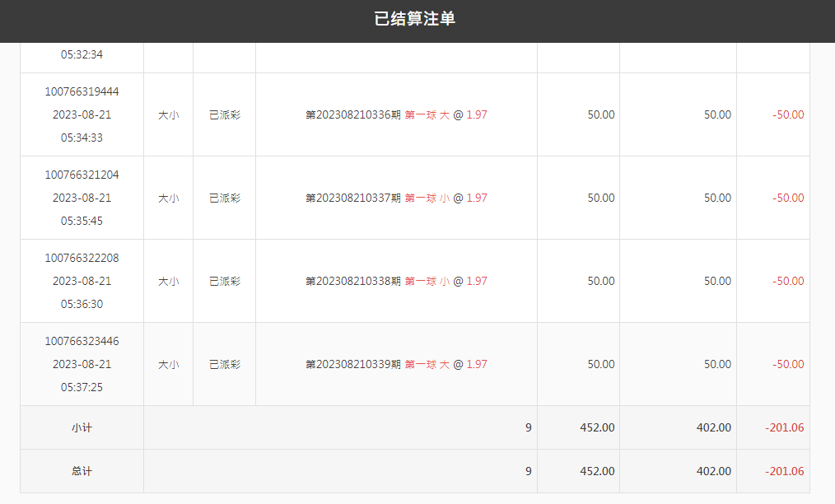Click the 小计 subtotal row label
This screenshot has height=504, width=835.
pyautogui.click(x=82, y=427)
